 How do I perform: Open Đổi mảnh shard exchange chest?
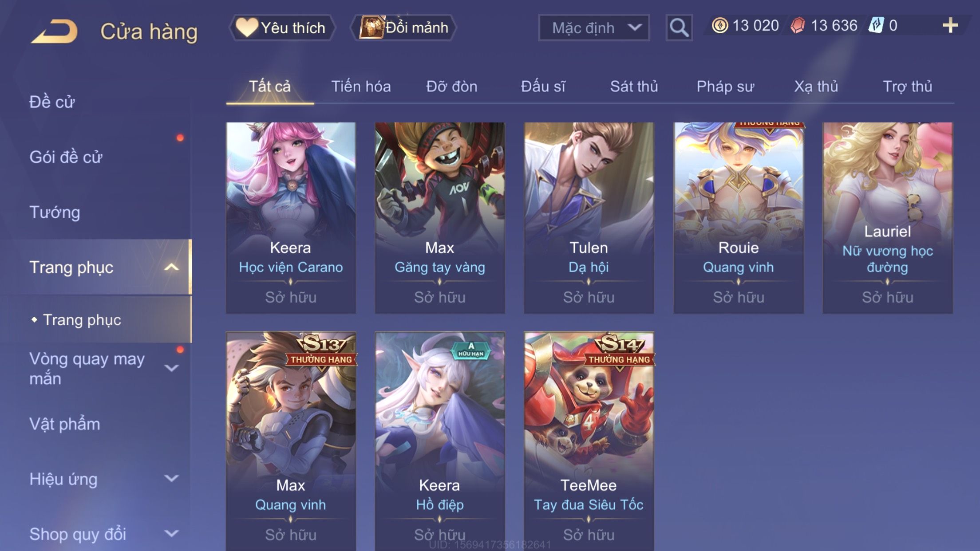[x=404, y=28]
